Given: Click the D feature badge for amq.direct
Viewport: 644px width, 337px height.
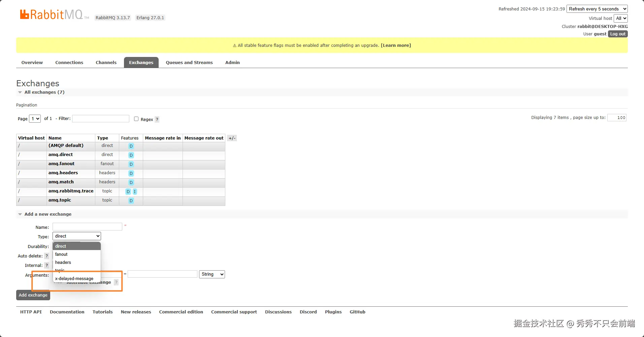Looking at the screenshot, I should [x=131, y=155].
